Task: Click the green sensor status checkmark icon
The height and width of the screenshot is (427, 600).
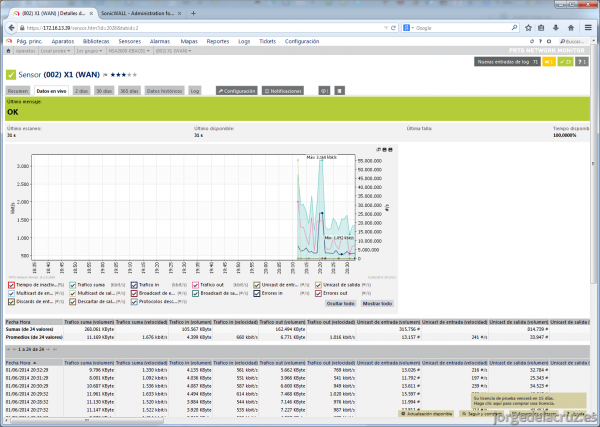Action: coord(11,75)
